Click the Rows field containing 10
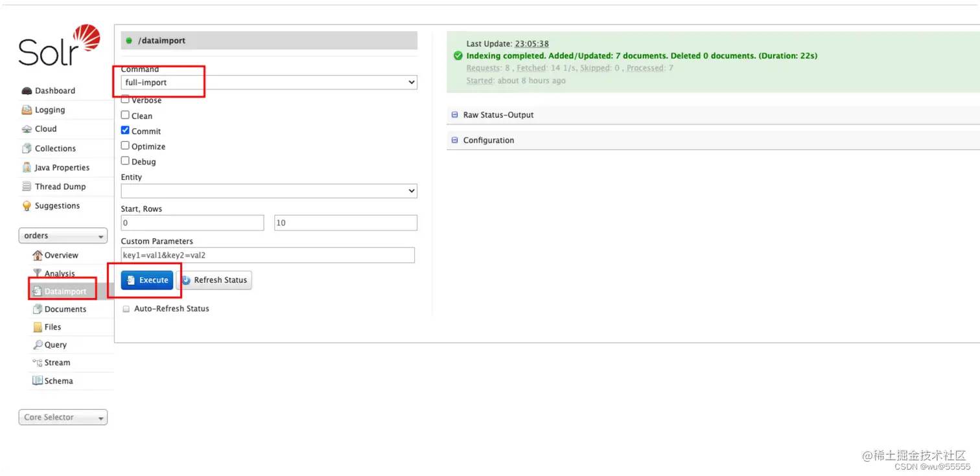 point(345,223)
